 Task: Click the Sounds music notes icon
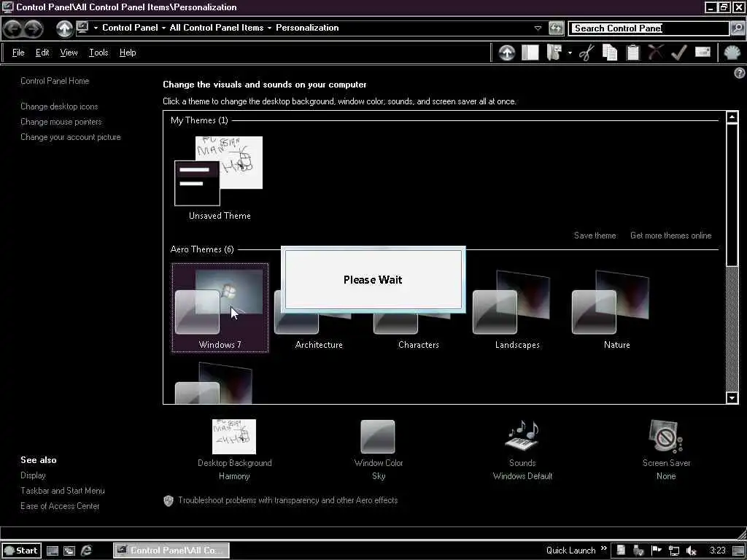tap(522, 435)
